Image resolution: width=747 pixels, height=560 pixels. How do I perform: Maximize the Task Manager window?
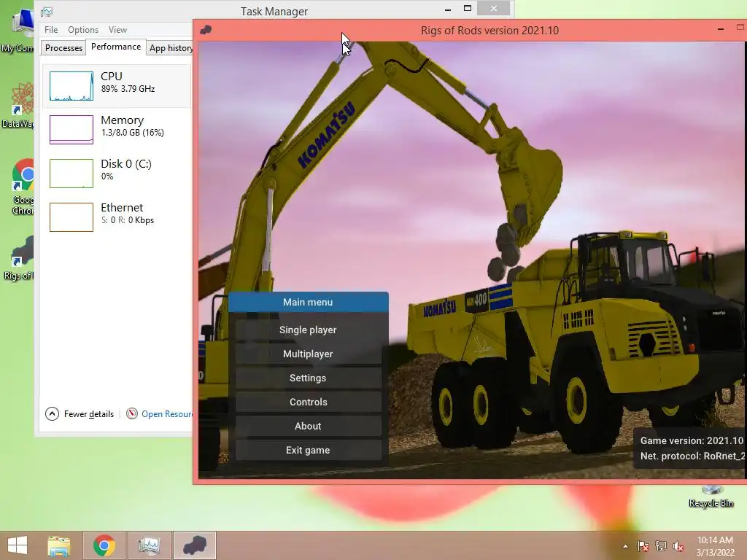pyautogui.click(x=468, y=8)
